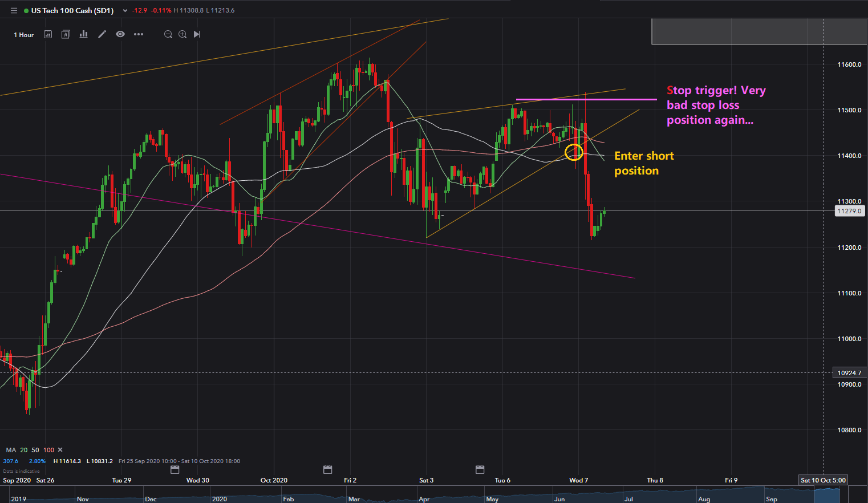Open the 1 Hour timeframe selector
This screenshot has height=503, width=868.
24,35
